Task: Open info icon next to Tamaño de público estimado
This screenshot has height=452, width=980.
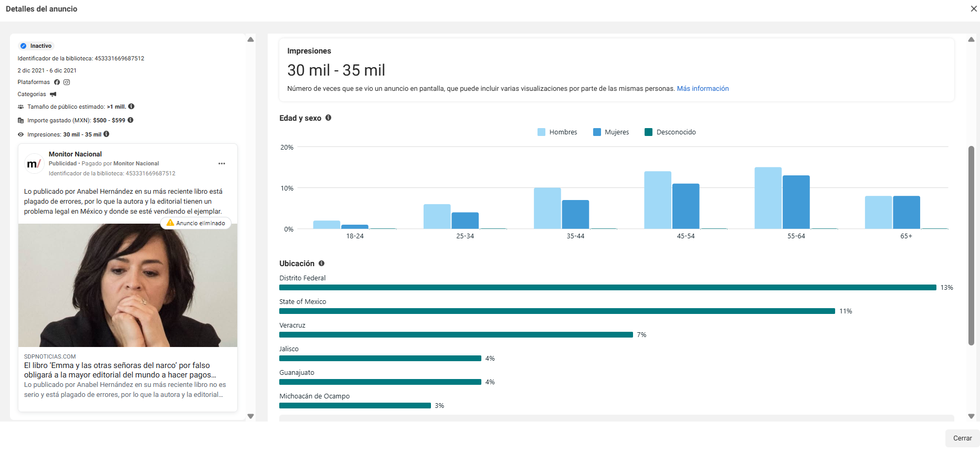Action: click(131, 107)
